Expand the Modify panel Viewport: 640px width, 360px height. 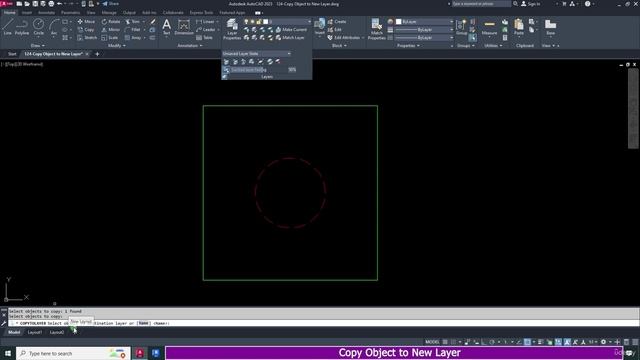point(116,46)
